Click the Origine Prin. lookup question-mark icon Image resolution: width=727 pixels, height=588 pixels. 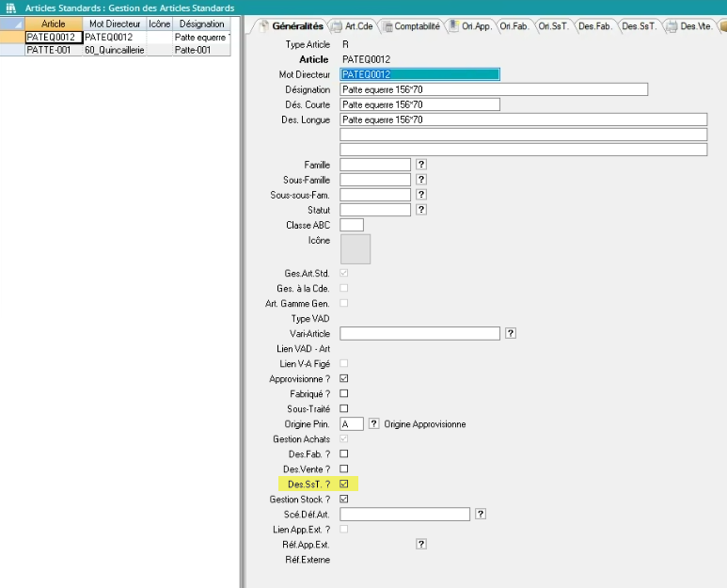(373, 424)
